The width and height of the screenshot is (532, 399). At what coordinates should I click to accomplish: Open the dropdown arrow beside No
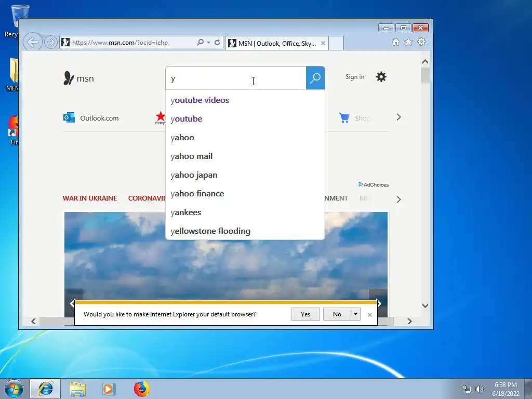355,314
